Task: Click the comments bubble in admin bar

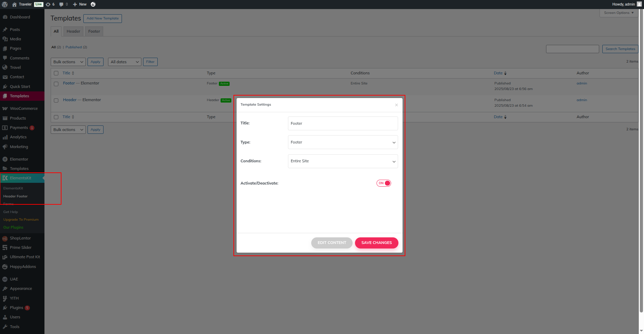Action: pyautogui.click(x=61, y=5)
